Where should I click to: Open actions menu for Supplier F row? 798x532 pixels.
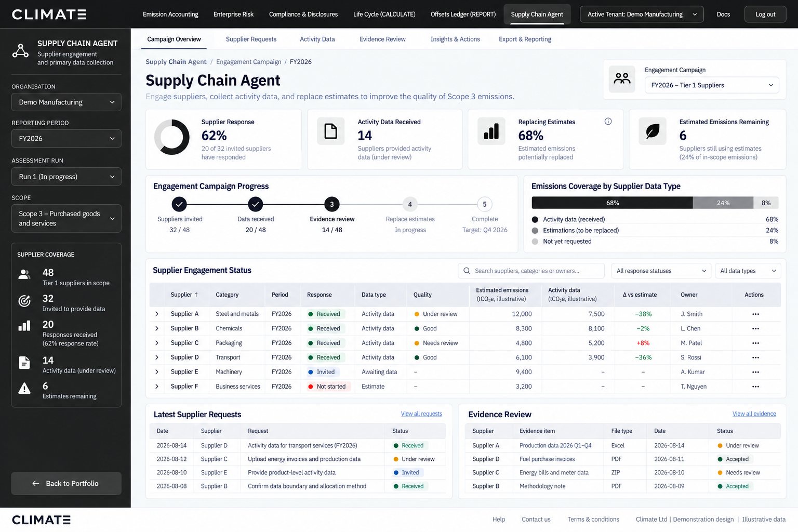(755, 387)
